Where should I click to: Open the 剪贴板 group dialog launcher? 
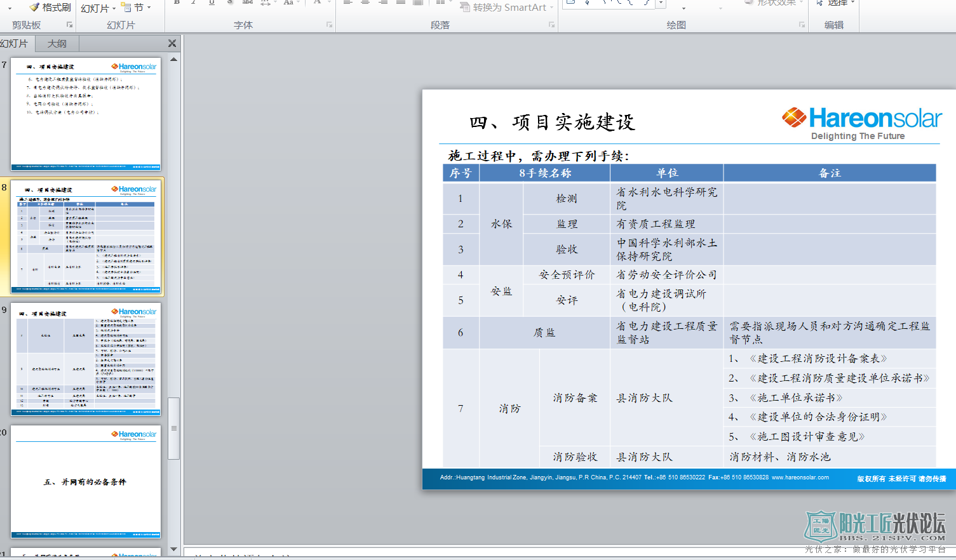point(69,25)
